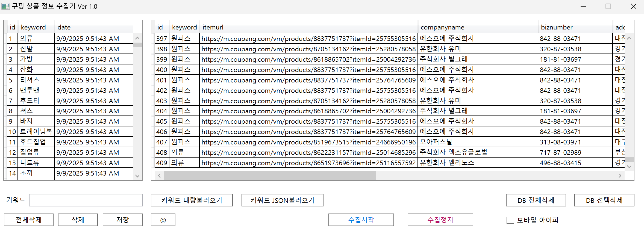Image resolution: width=644 pixels, height=234 pixels.
Task: Click right arrow of horizontal scrollbar
Action: click(x=620, y=176)
